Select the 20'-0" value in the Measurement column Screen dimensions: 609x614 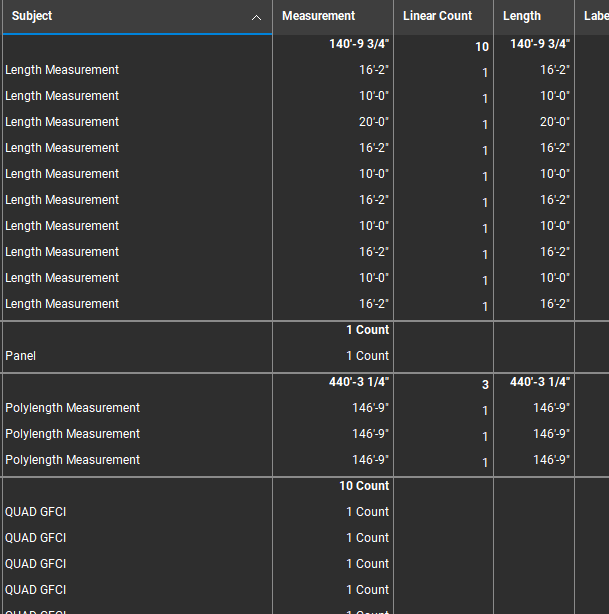(x=374, y=122)
